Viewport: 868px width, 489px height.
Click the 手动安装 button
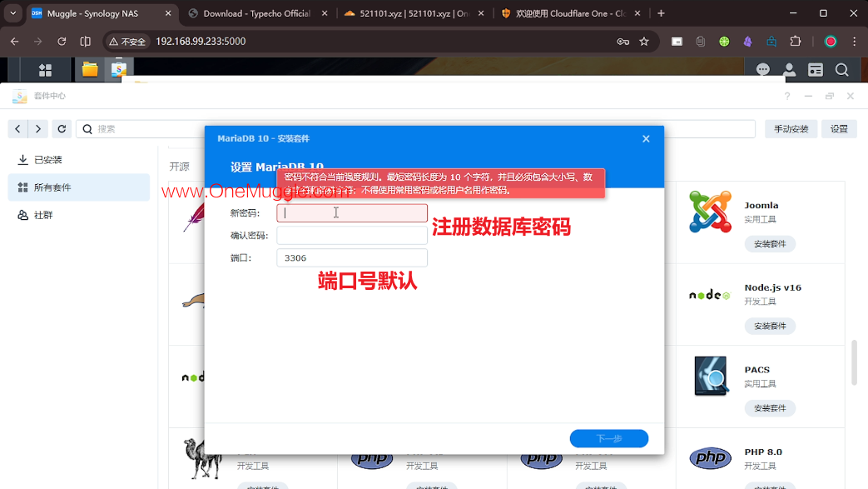click(x=791, y=128)
